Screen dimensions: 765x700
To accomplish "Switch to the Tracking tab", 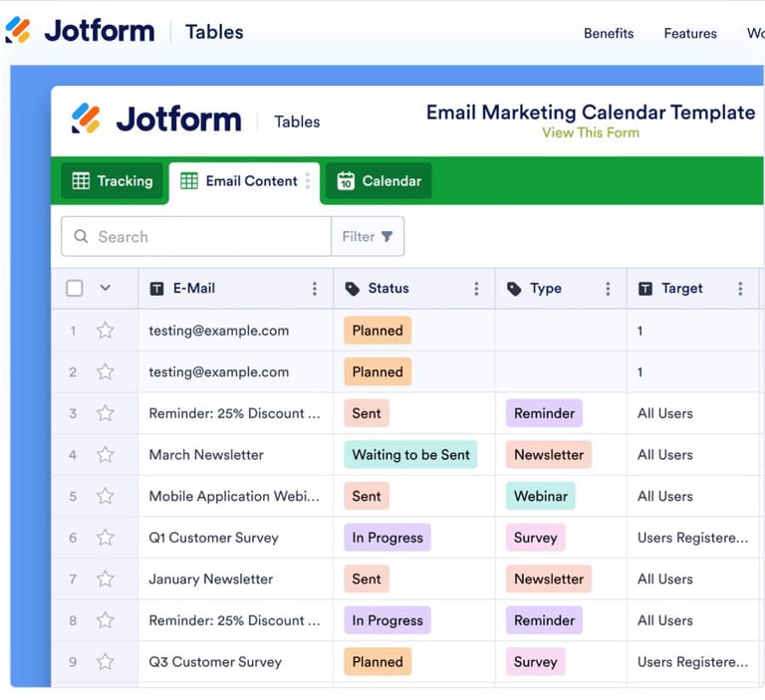I will (112, 181).
